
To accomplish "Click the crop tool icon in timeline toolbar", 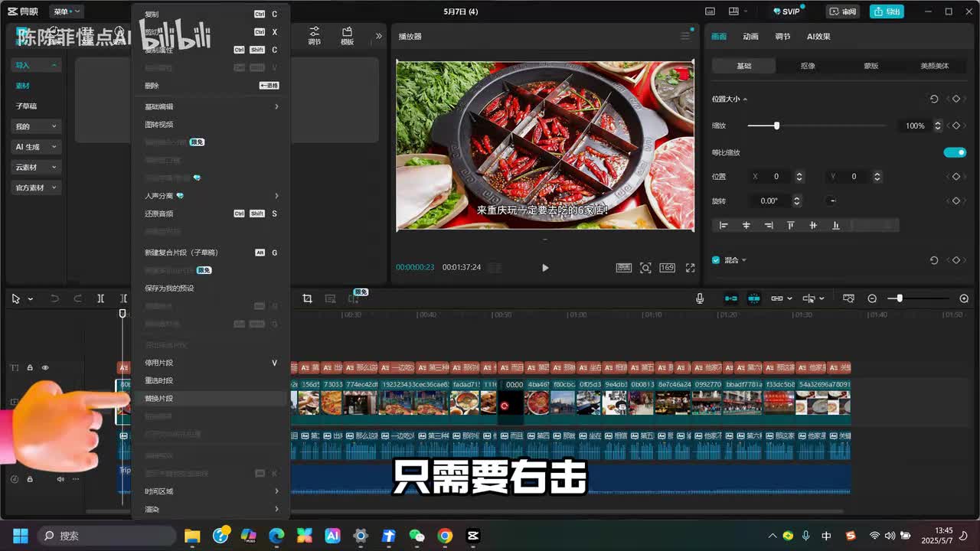I will pyautogui.click(x=307, y=298).
